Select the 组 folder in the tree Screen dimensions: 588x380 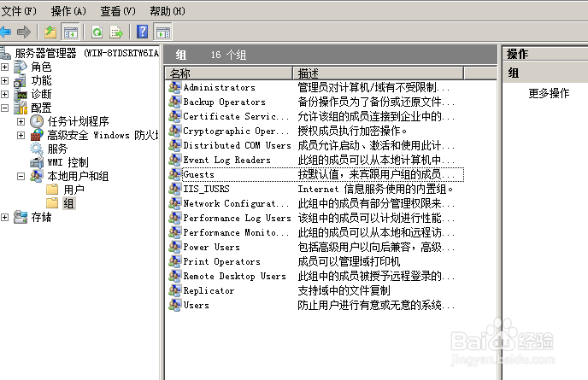[68, 203]
